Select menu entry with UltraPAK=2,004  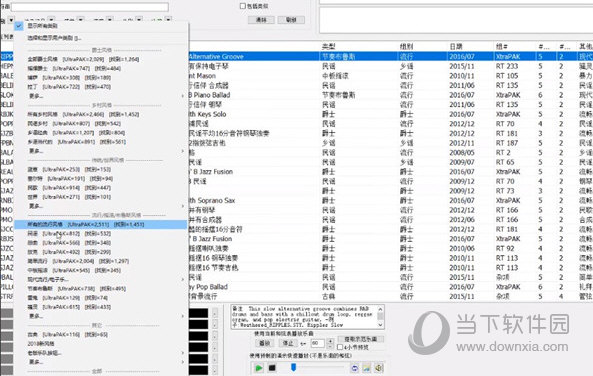pyautogui.click(x=101, y=261)
